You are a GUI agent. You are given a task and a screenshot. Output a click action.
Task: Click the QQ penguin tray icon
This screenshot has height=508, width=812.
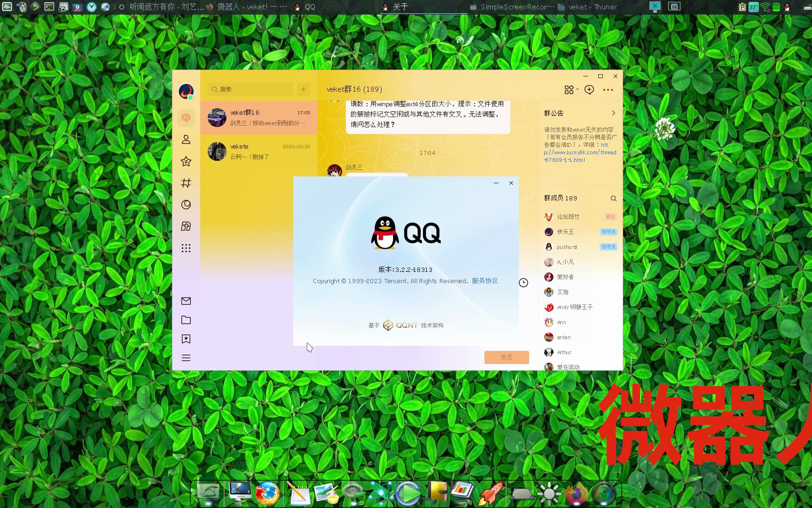(787, 7)
